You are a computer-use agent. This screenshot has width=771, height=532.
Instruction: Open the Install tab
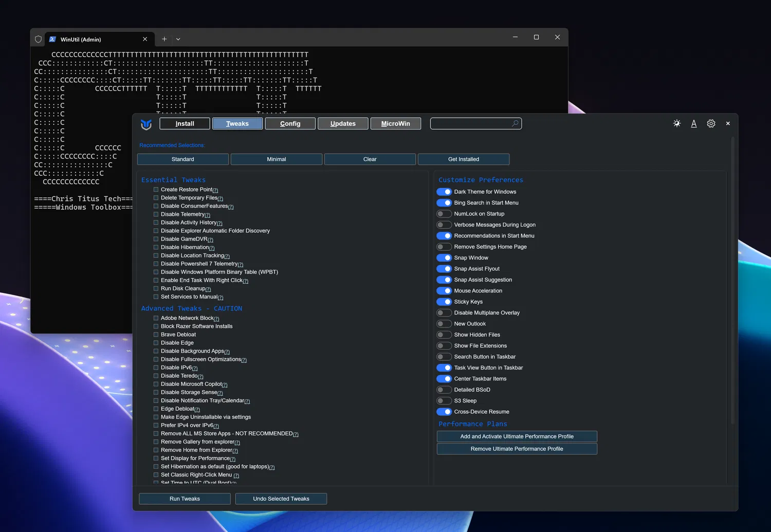pyautogui.click(x=185, y=123)
